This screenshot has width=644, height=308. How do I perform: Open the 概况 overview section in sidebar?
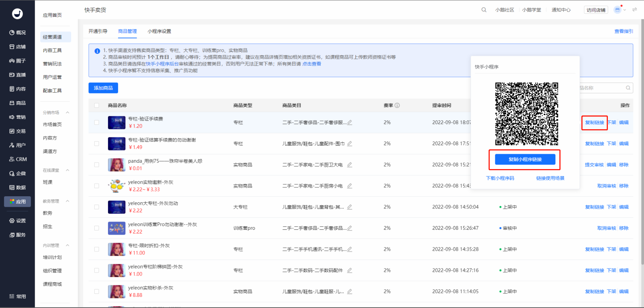[18, 33]
